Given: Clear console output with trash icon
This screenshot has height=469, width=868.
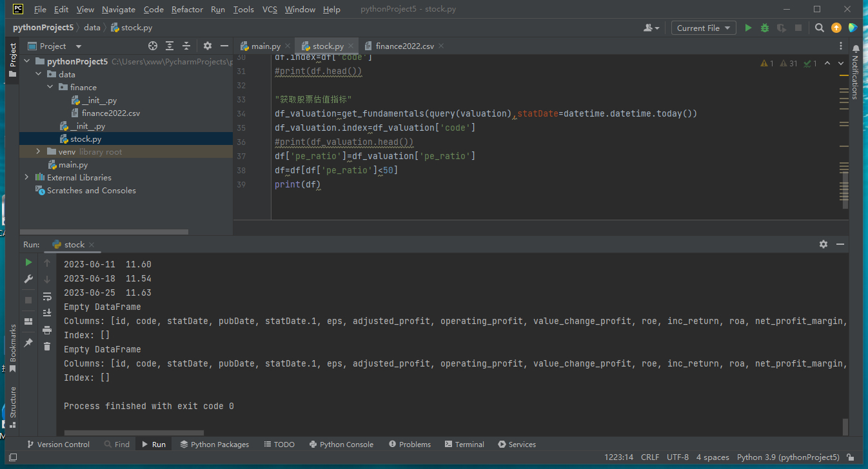Looking at the screenshot, I should pos(47,347).
